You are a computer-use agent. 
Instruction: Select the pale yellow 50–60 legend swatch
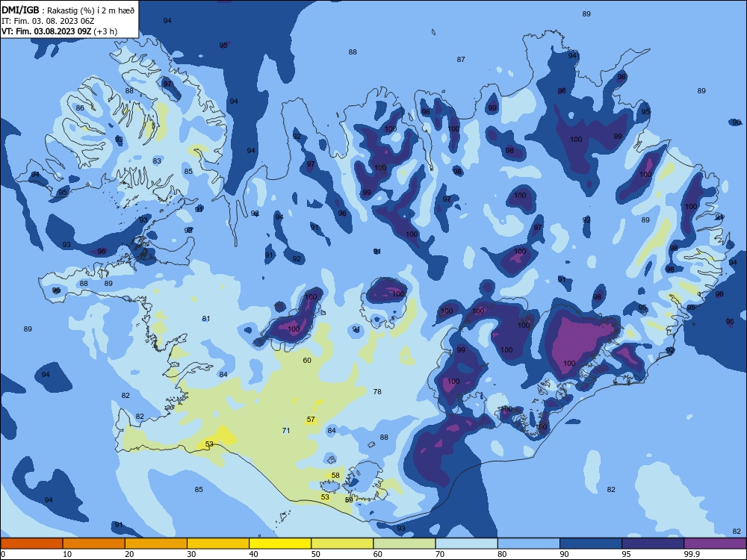click(x=342, y=544)
